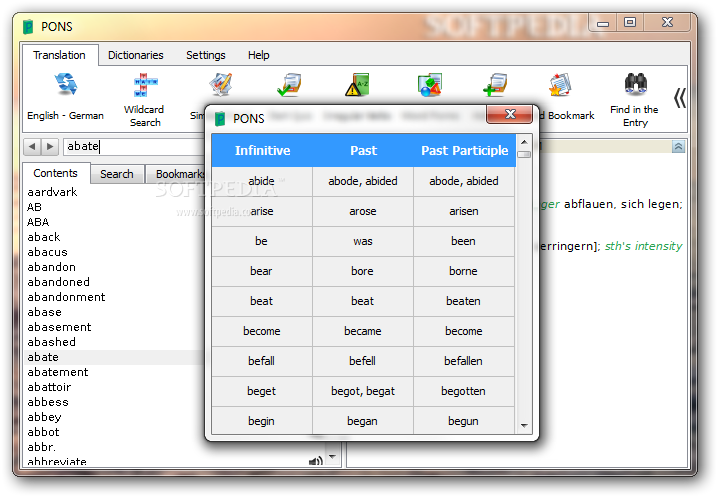Open the Settings tab
This screenshot has width=718, height=497.
206,55
